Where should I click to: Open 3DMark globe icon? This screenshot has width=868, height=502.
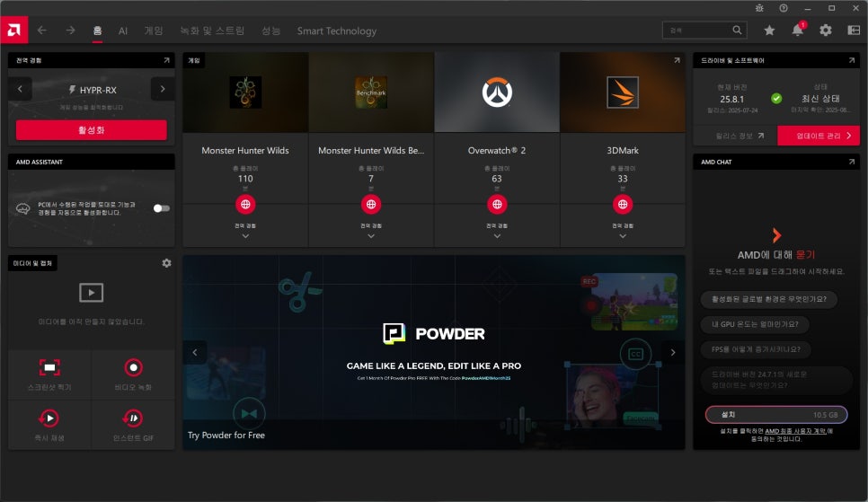pyautogui.click(x=623, y=204)
